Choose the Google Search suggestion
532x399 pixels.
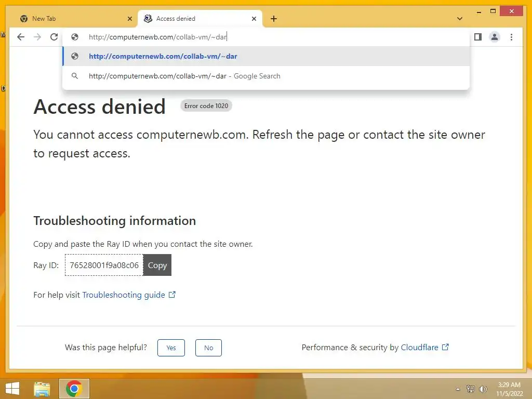point(266,76)
